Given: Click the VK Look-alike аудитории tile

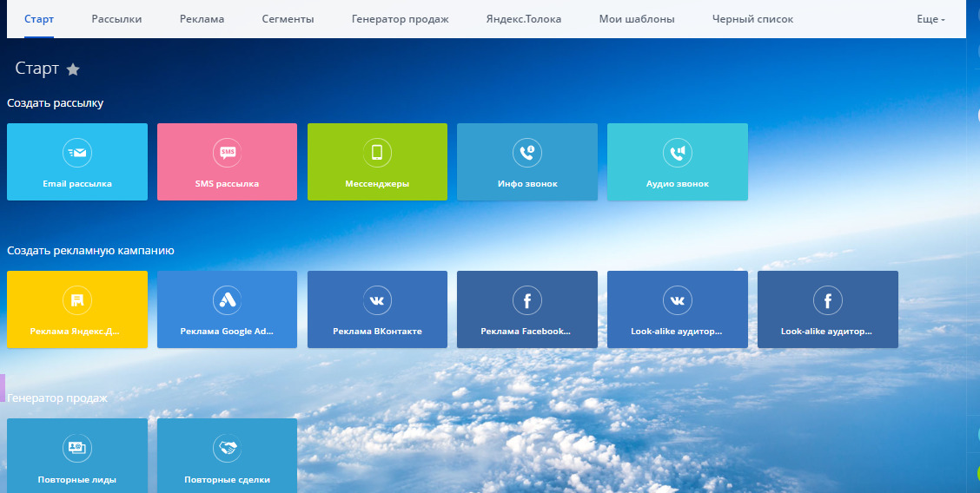Looking at the screenshot, I should tap(678, 310).
